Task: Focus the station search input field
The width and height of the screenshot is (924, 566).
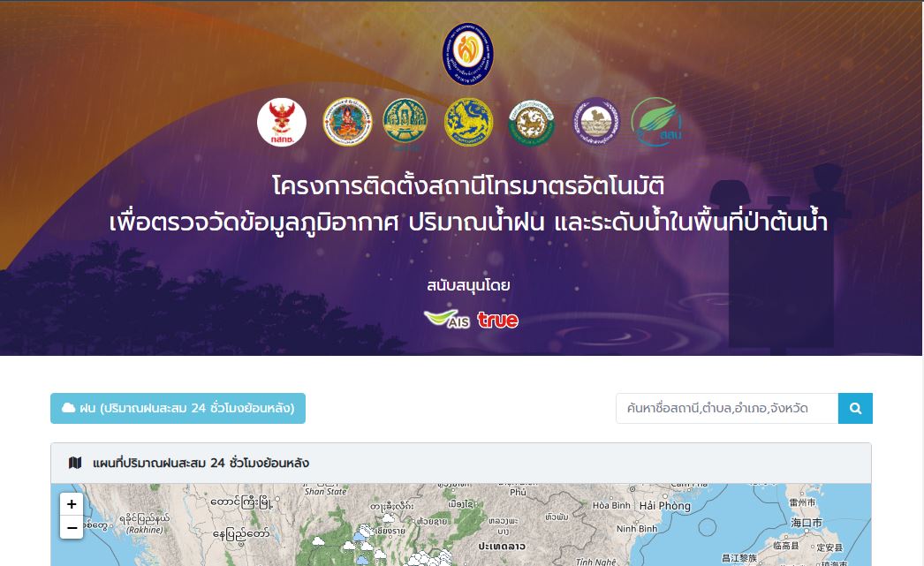Action: [727, 408]
